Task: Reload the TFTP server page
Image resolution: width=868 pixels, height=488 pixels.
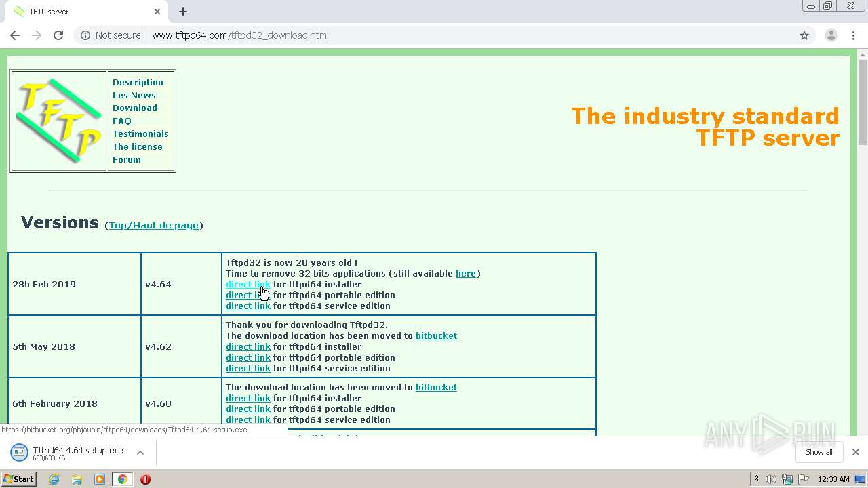Action: (x=58, y=35)
